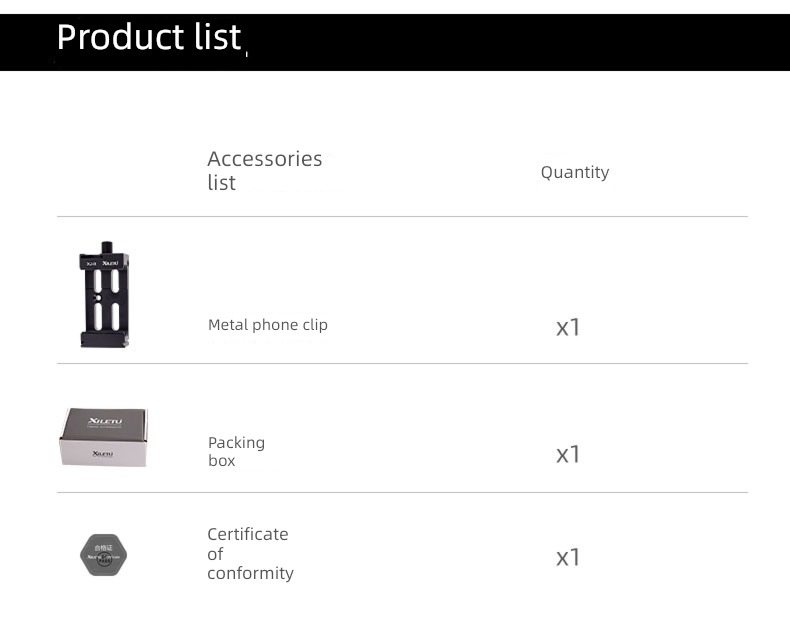The height and width of the screenshot is (630, 790).
Task: Click the PASS stamp on the badge
Action: pyautogui.click(x=104, y=559)
